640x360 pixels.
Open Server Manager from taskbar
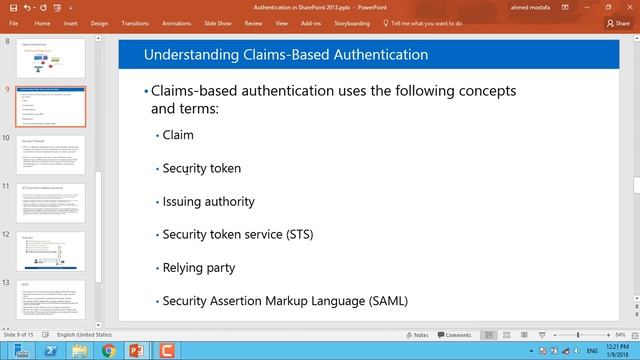[20, 351]
